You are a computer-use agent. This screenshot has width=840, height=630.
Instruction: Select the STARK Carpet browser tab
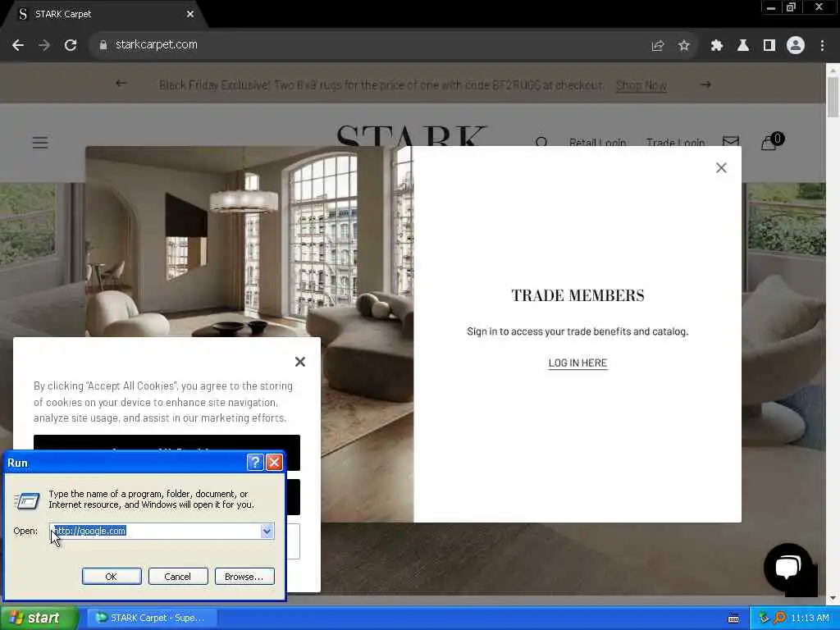102,15
